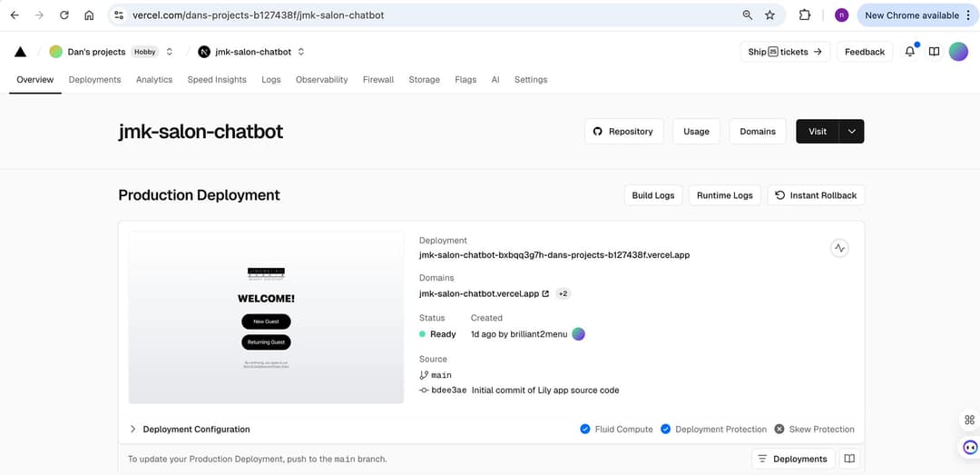Click the Skew Protection disabled status icon

coord(779,430)
